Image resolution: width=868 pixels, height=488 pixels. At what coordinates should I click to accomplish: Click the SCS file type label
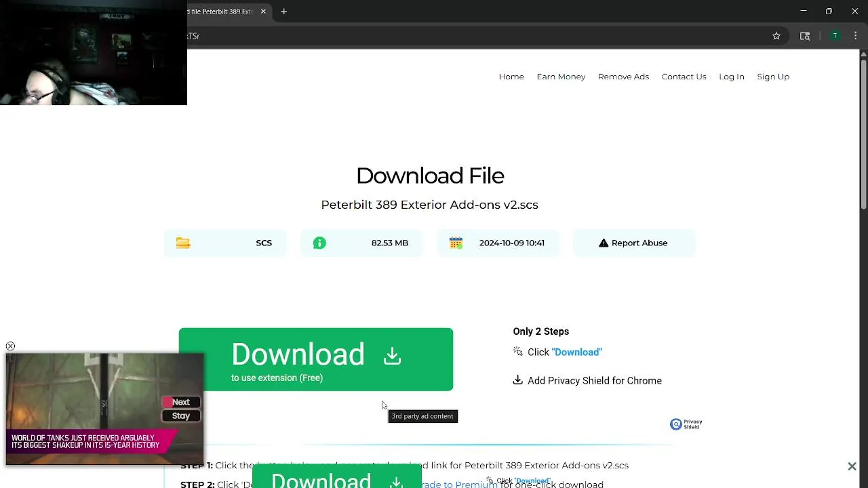pyautogui.click(x=264, y=243)
